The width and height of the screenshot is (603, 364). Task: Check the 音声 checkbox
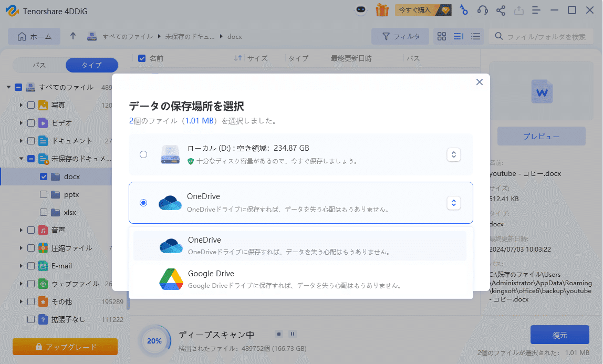[x=31, y=230]
